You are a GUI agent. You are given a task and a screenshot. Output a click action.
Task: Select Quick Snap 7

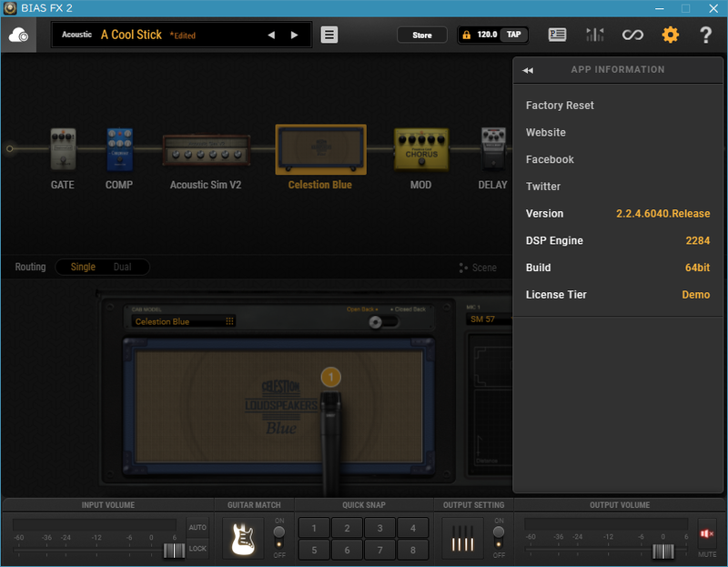coord(379,550)
